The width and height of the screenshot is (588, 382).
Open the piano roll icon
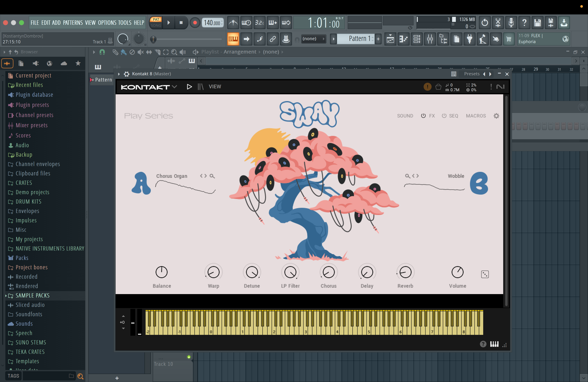[403, 39]
